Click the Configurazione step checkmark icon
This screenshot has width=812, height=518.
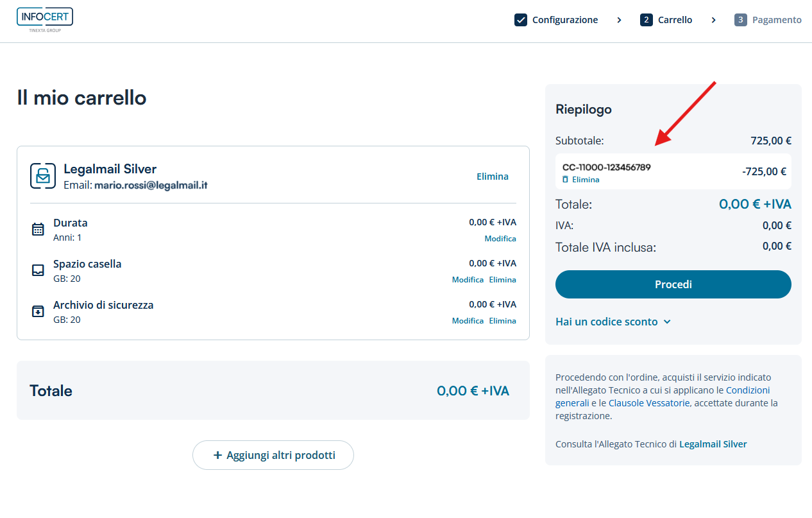click(521, 20)
